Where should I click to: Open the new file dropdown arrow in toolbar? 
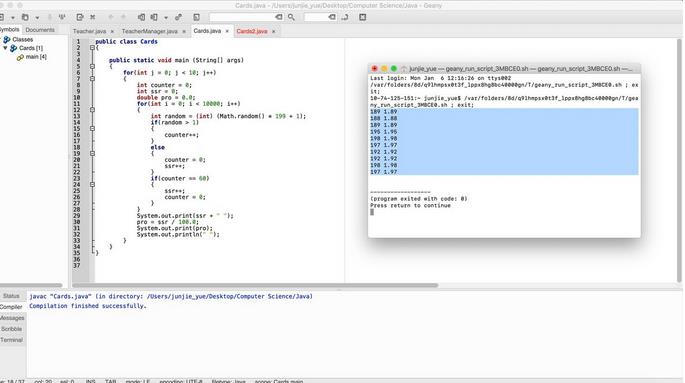click(x=13, y=18)
